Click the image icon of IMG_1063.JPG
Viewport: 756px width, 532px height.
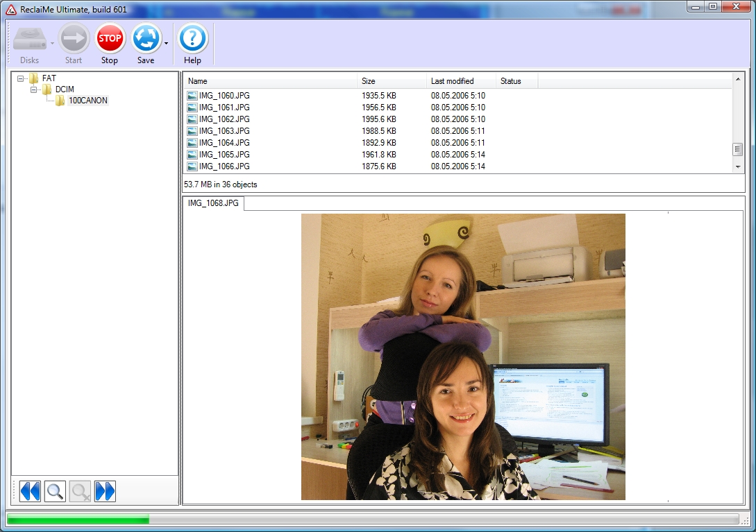(192, 131)
